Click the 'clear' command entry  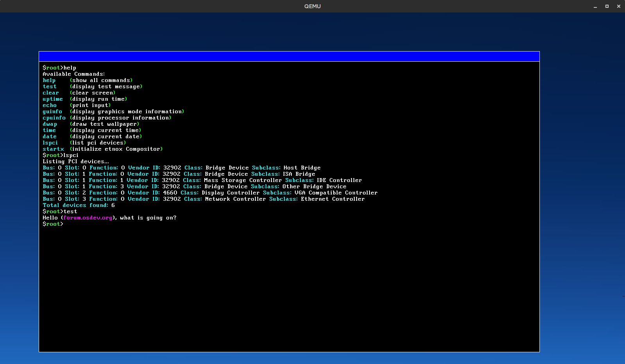pyautogui.click(x=51, y=93)
